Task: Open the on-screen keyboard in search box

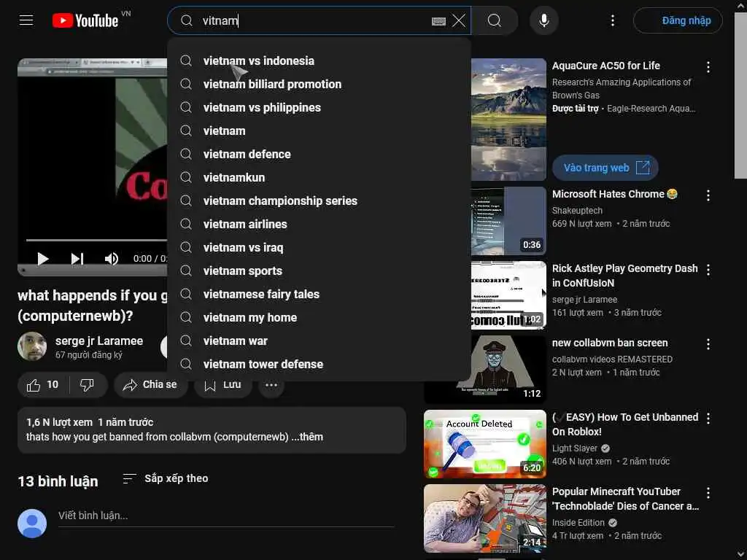Action: [438, 21]
